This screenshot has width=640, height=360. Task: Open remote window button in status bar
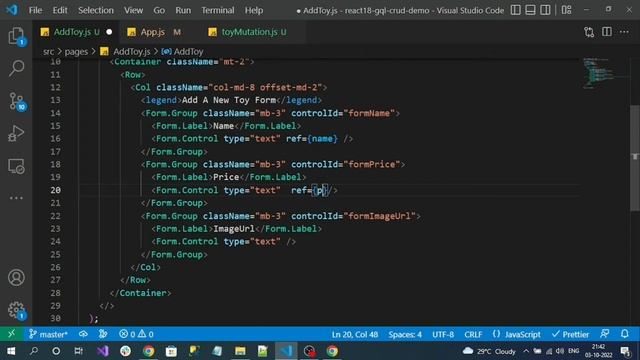[11, 334]
